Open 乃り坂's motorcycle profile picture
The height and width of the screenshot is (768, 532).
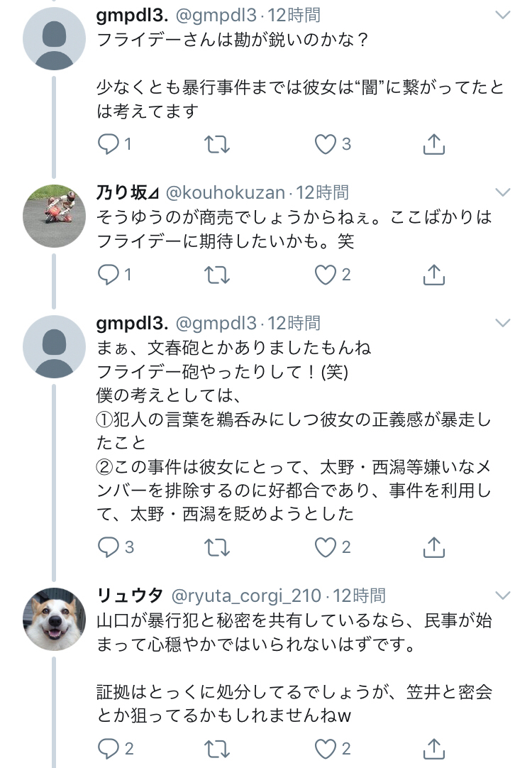tap(55, 214)
